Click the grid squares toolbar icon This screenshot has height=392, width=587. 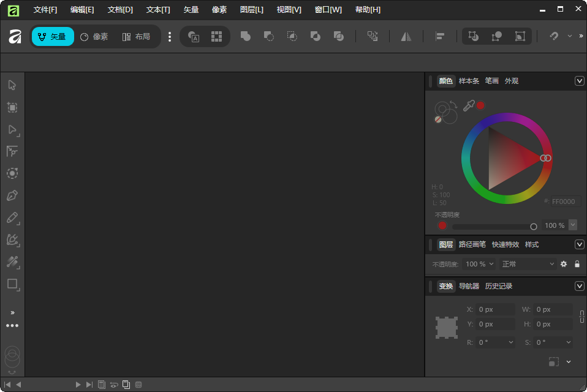[x=216, y=36]
